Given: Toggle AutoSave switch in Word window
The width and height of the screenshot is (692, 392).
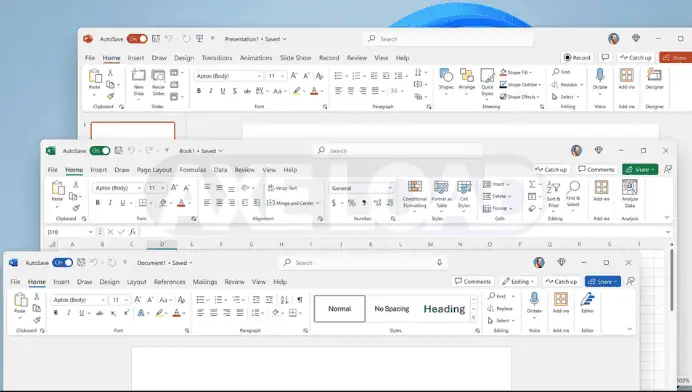Looking at the screenshot, I should coord(62,263).
